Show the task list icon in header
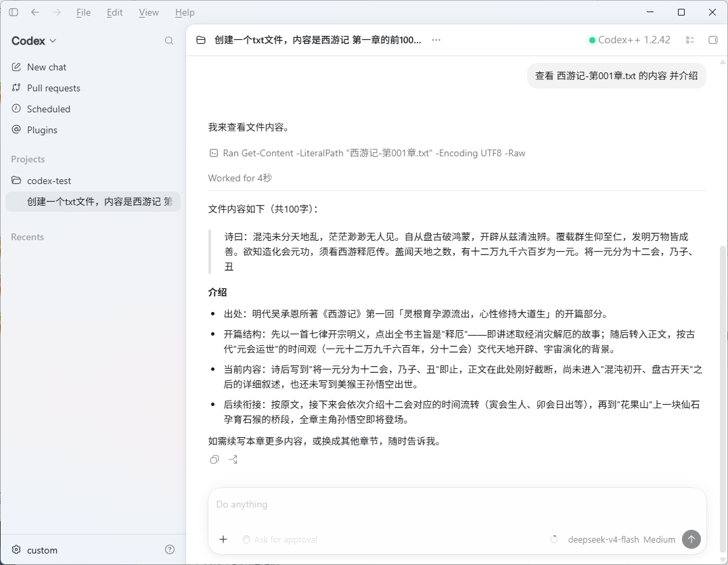Image resolution: width=728 pixels, height=565 pixels. point(690,41)
